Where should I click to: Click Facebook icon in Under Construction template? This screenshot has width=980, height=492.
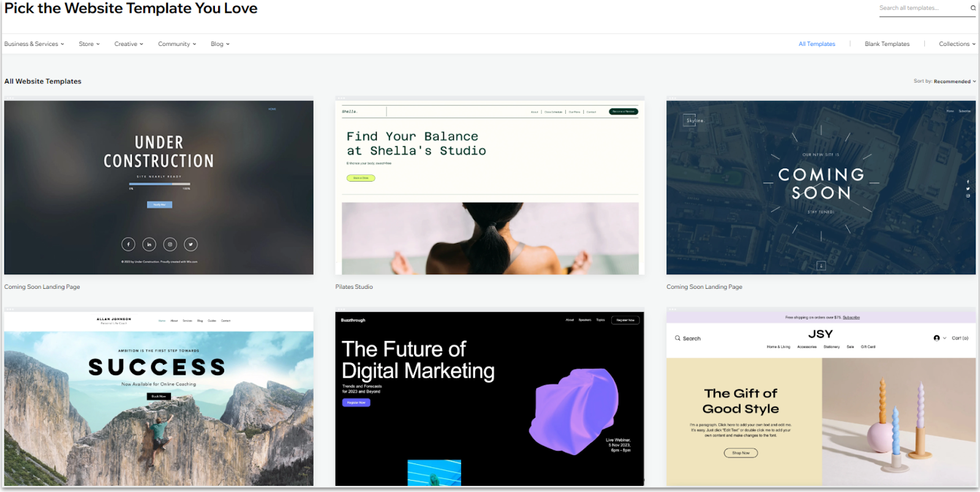(x=128, y=244)
